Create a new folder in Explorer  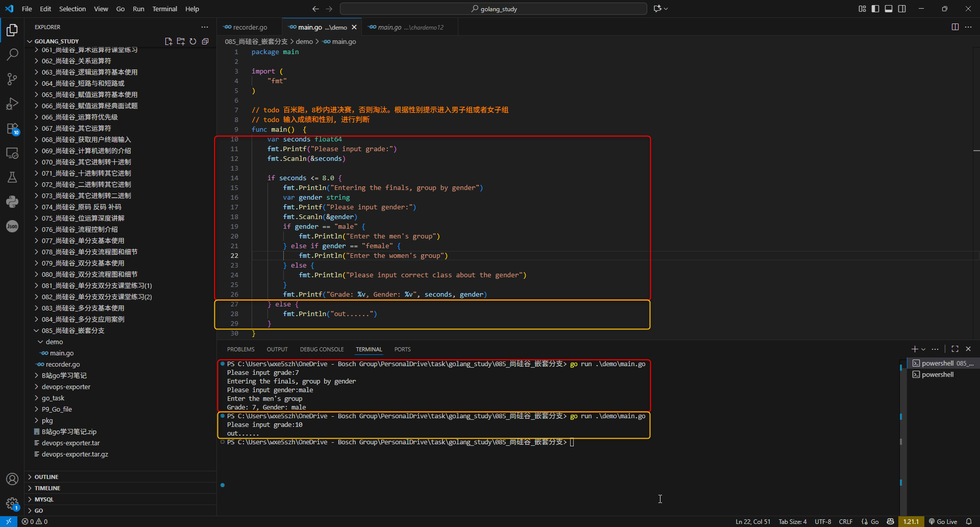181,41
